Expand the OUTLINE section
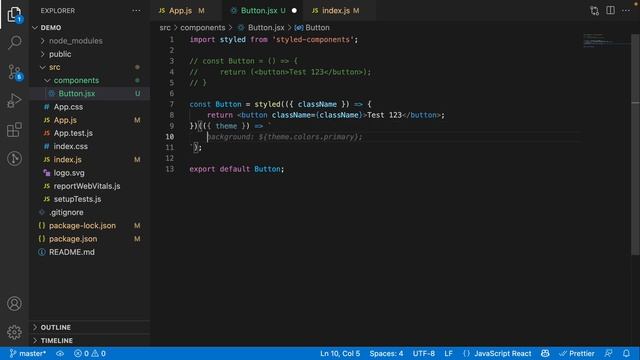This screenshot has width=640, height=360. [x=90, y=327]
